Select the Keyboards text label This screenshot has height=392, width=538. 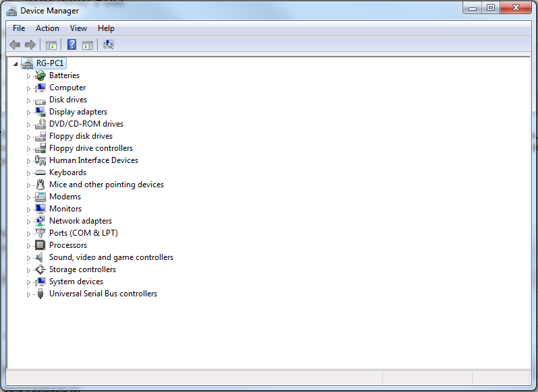pos(67,172)
